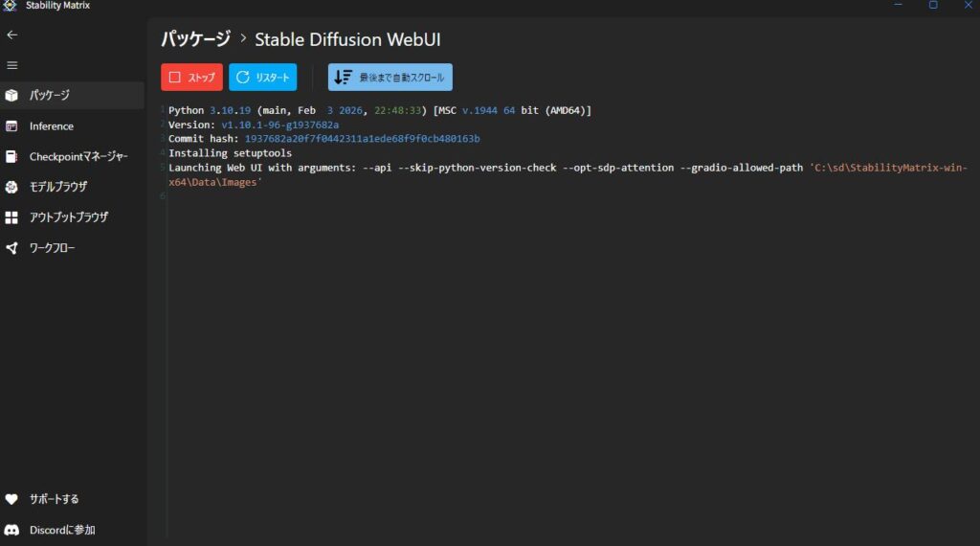Image resolution: width=980 pixels, height=546 pixels.
Task: Restart the package with リスタート button
Action: coord(262,77)
